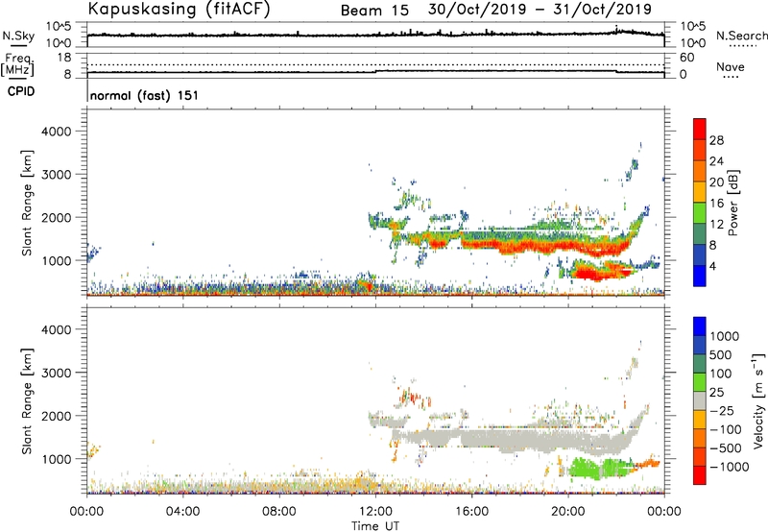The image size is (768, 532).
Task: Click the '08:00' time axis tick label
Action: [279, 512]
